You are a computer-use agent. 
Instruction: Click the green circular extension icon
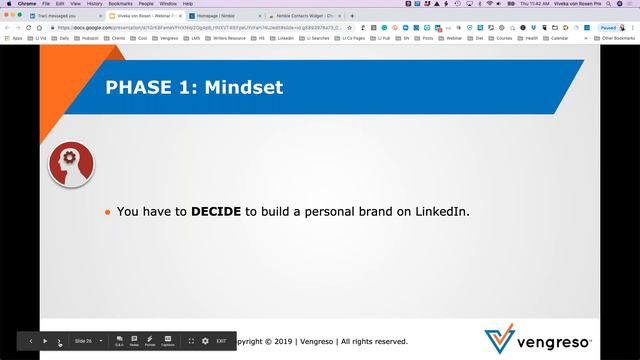384,28
